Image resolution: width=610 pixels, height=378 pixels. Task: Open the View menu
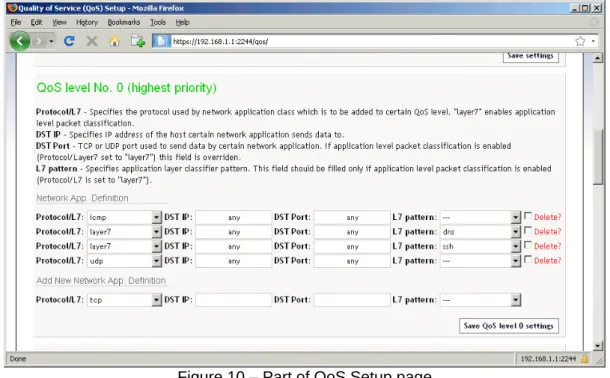59,22
